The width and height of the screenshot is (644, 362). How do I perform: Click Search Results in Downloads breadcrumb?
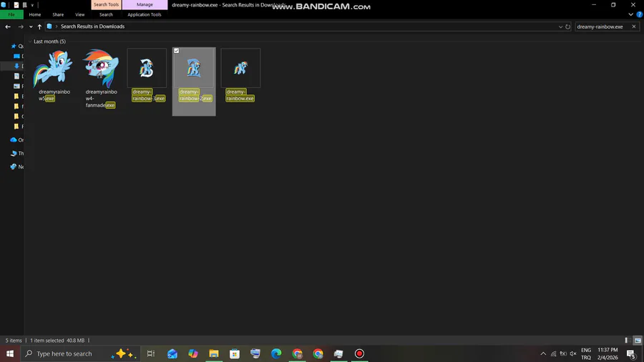92,26
